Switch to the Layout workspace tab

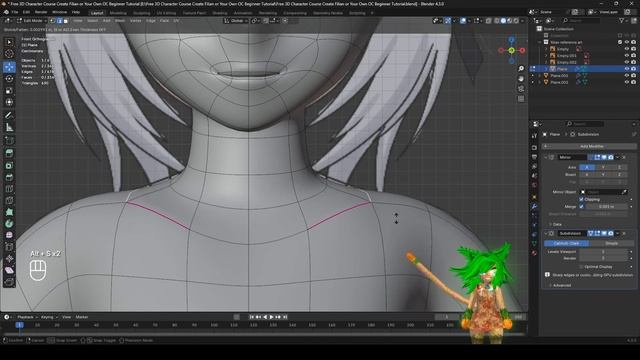pyautogui.click(x=97, y=13)
